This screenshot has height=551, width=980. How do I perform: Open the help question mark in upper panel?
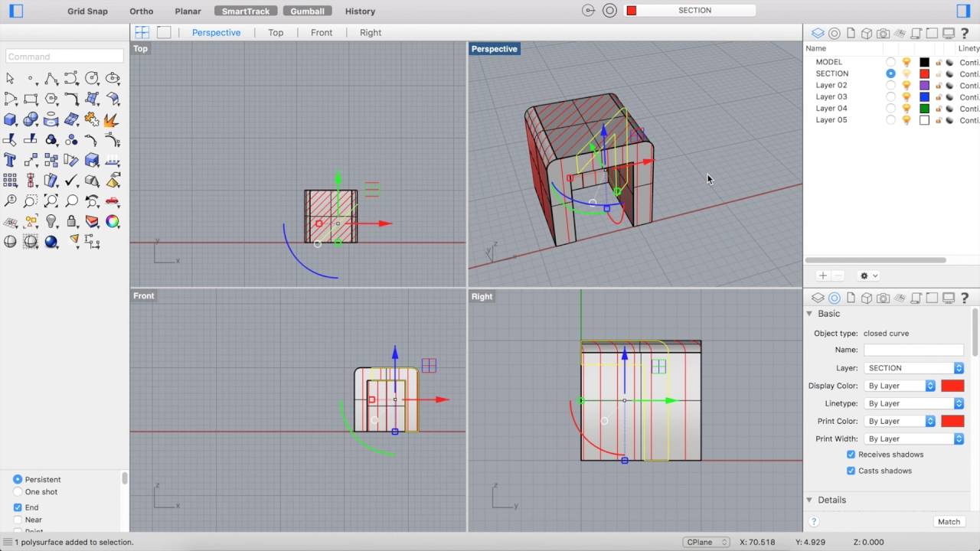[965, 33]
